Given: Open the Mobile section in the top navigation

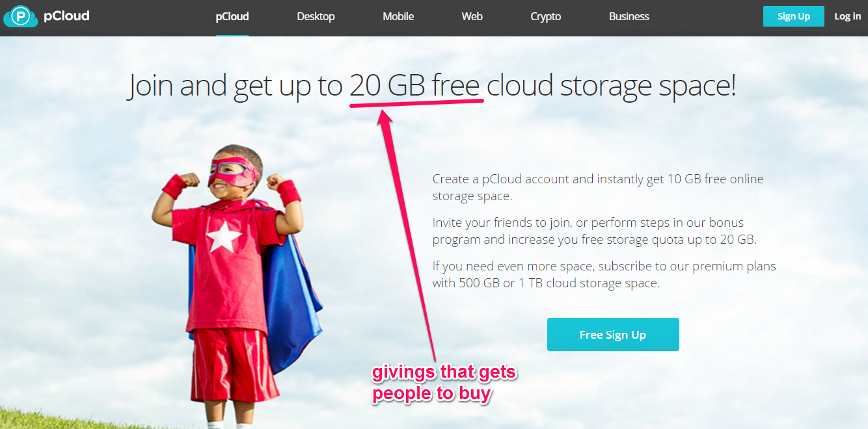Looking at the screenshot, I should [x=398, y=16].
